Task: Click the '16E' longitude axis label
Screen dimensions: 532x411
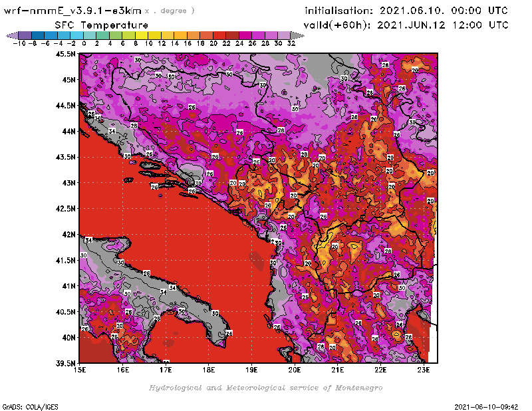Action: click(x=123, y=370)
